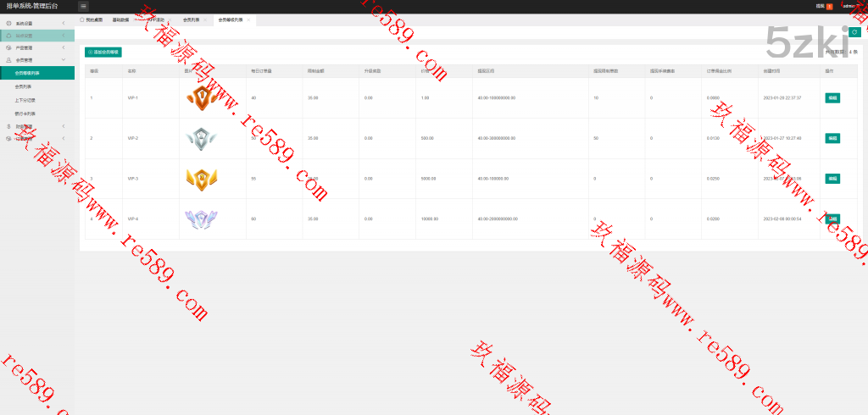868x415 pixels.
Task: Close the 会员列表 tab
Action: click(x=204, y=19)
